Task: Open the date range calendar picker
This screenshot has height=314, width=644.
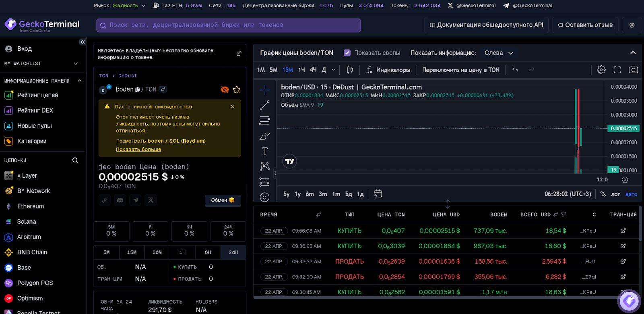Action: (x=378, y=194)
